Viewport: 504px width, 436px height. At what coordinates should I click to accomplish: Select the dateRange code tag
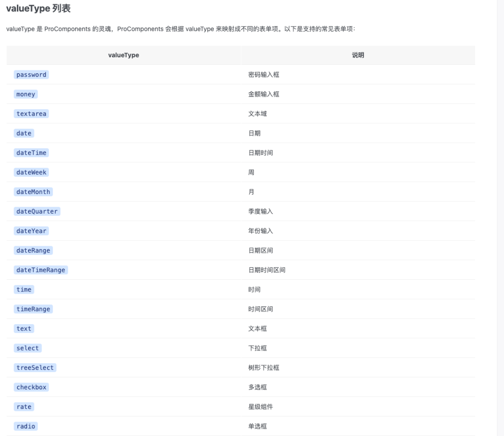(x=33, y=250)
